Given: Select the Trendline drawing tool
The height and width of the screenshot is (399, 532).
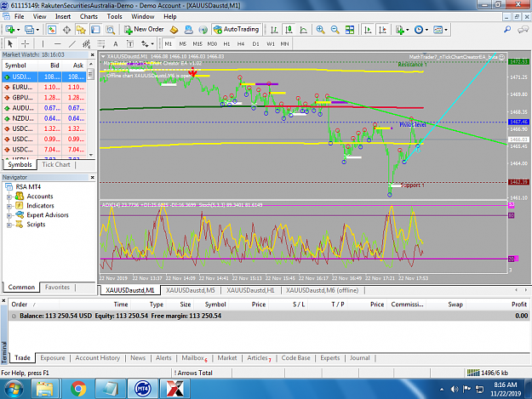Looking at the screenshot, I should coord(72,43).
